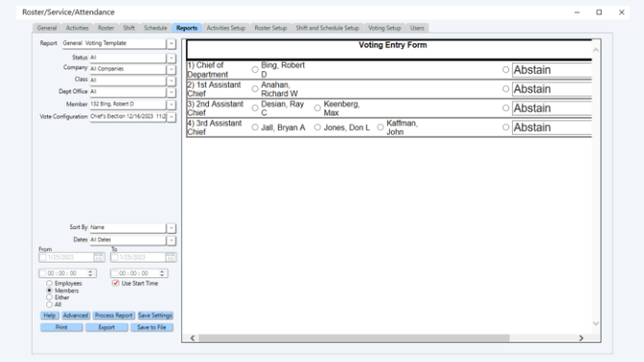Expand the Class dropdown

(171, 81)
